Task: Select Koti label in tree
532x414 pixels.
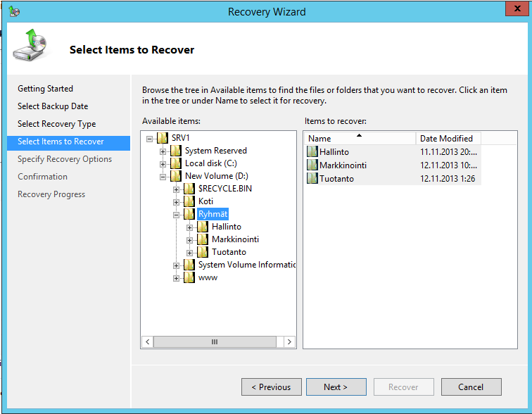Action: (205, 201)
